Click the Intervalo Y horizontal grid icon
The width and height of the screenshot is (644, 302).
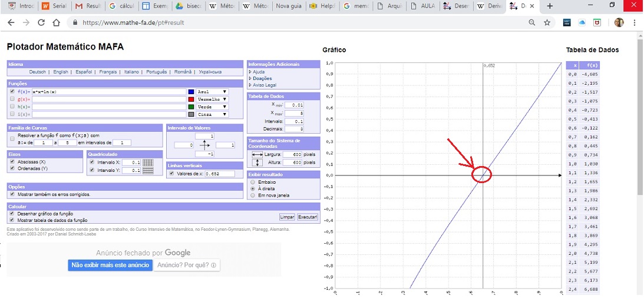148,171
